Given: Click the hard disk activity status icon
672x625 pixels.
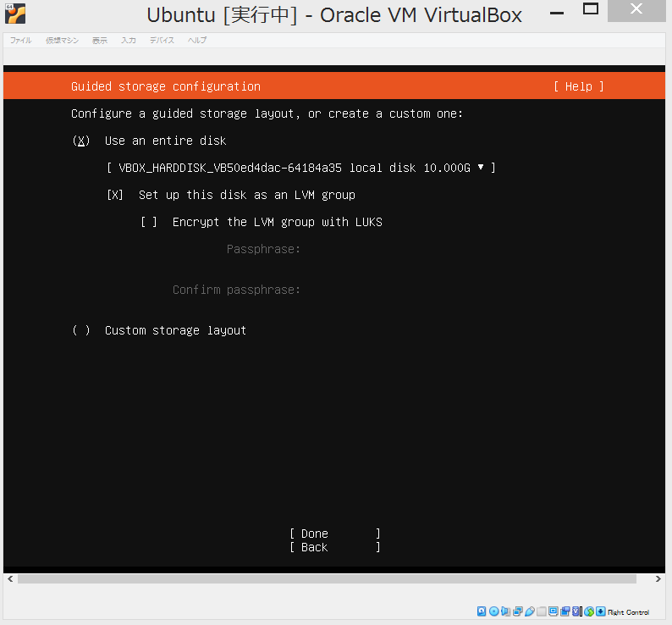Looking at the screenshot, I should pos(482,611).
